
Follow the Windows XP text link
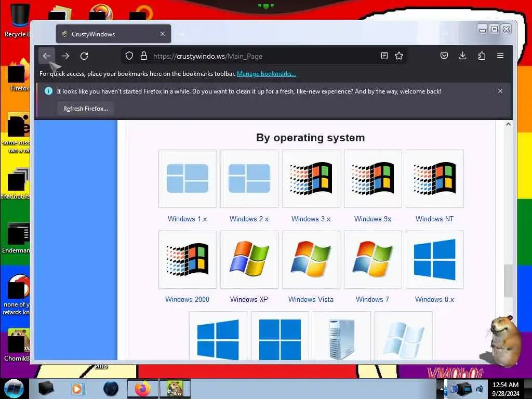(x=249, y=299)
